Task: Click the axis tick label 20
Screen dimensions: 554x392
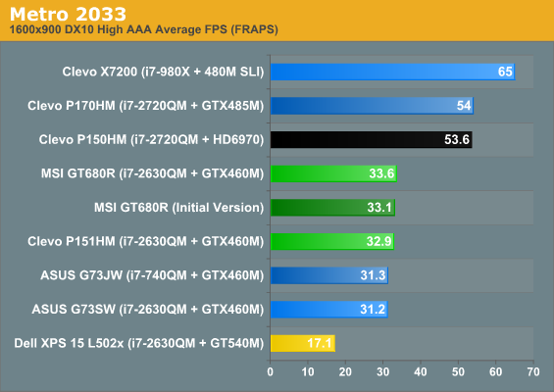Action: pyautogui.click(x=345, y=371)
